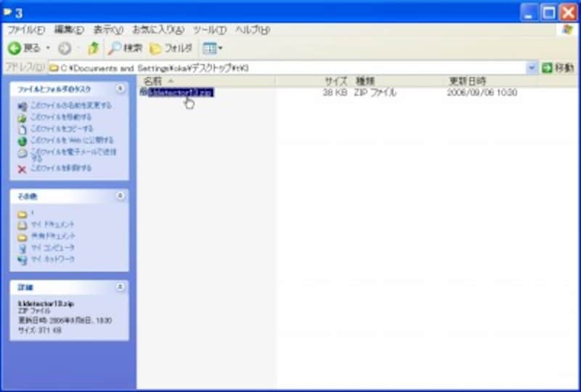The image size is (581, 392).
Task: Open マイ ネットワーク link
Action: 53,259
